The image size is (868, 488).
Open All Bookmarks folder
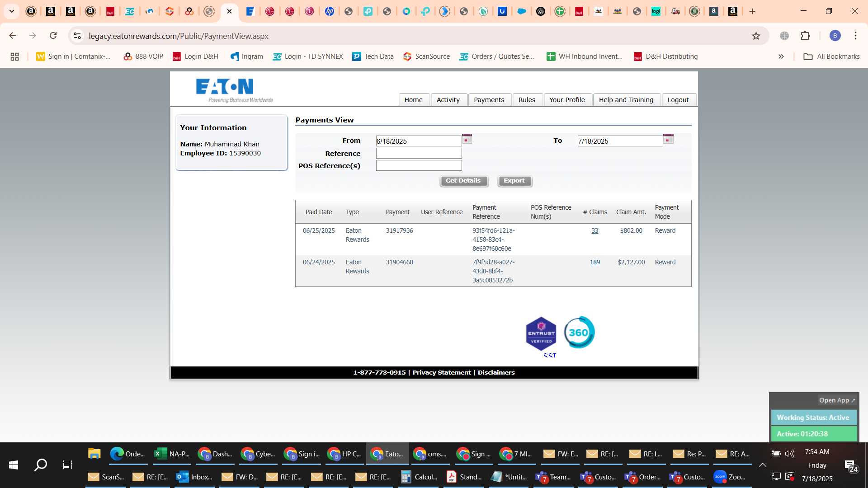coord(831,56)
